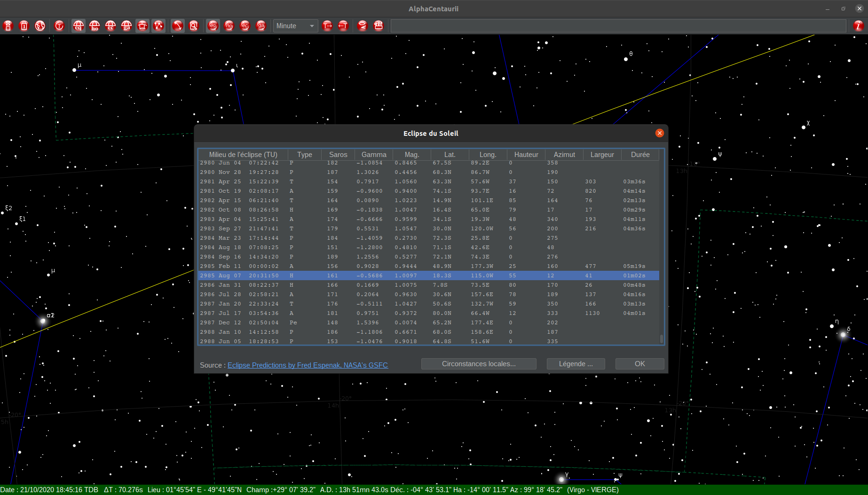Select the '2988 Jan 10' eclipse row

[x=429, y=332]
